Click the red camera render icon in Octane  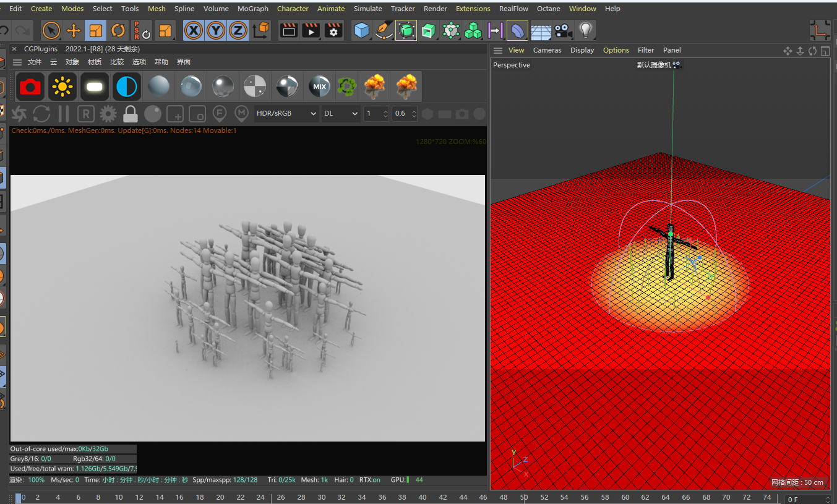point(30,87)
